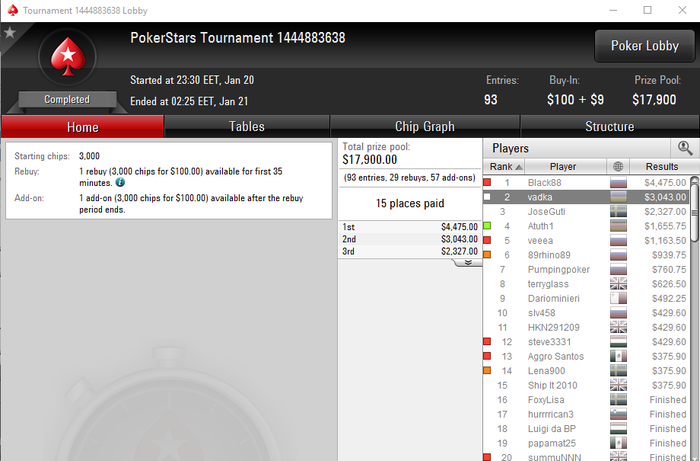Open the player search magnifier
Image resolution: width=700 pixels, height=461 pixels.
coord(685,148)
